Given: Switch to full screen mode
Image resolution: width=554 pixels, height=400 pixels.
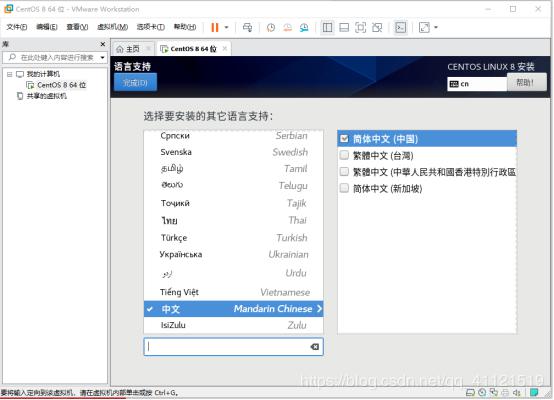Looking at the screenshot, I should (360, 27).
